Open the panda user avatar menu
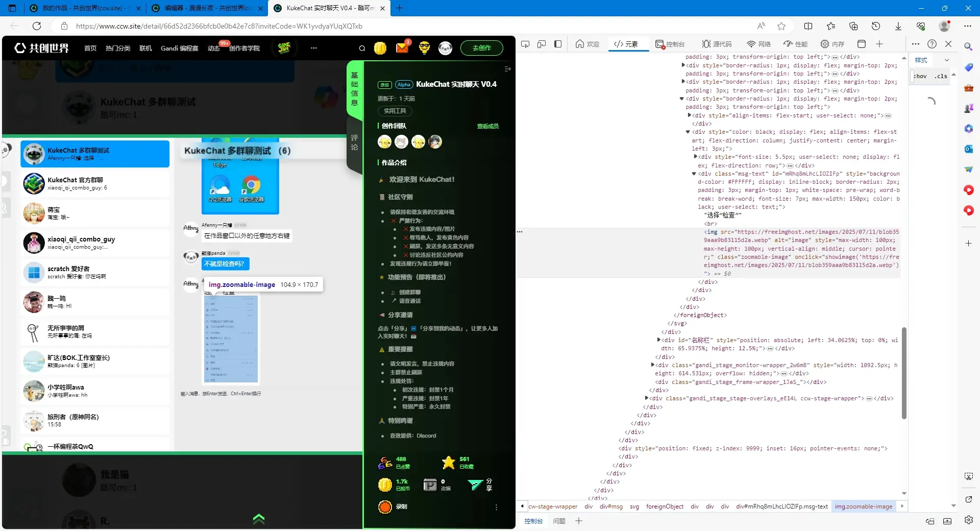 click(445, 48)
